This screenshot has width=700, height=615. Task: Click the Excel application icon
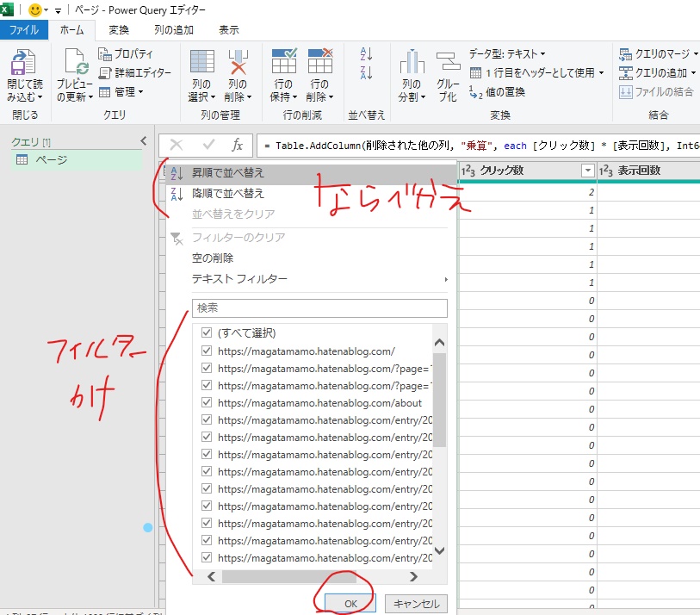(7, 9)
